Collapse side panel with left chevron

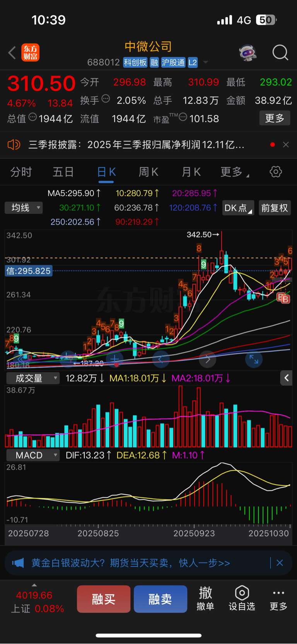[286, 378]
